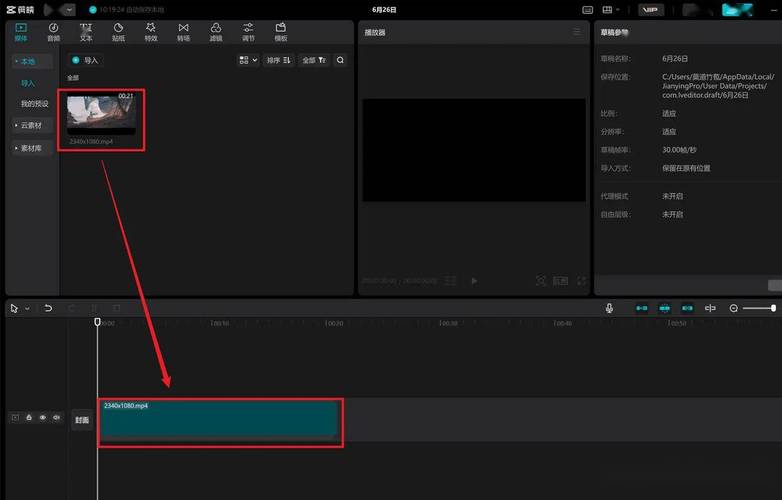Click the auto-save status indicator icon

[92, 9]
